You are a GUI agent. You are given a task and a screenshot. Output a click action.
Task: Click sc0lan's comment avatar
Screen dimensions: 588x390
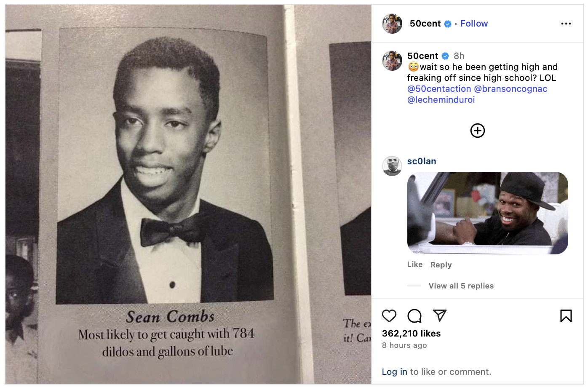click(392, 166)
